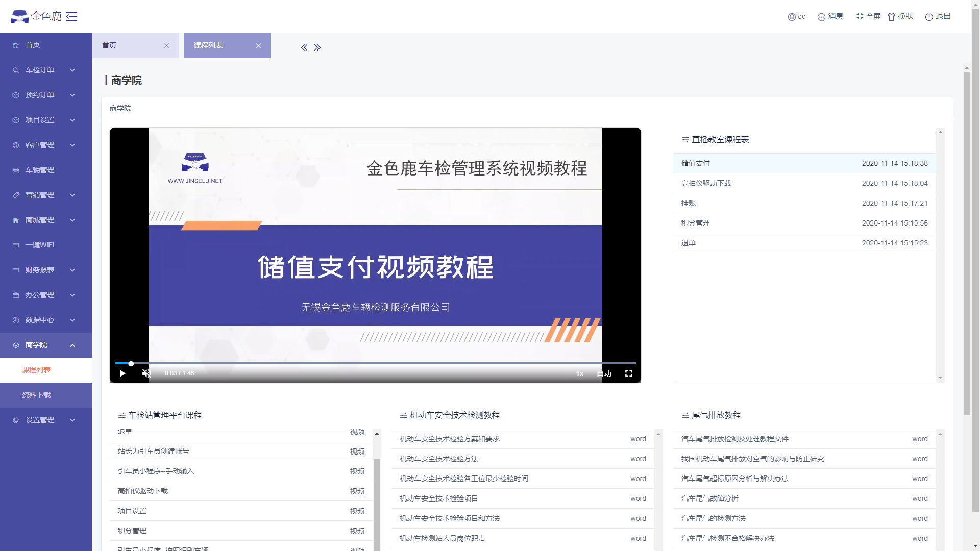Expand the 车检订单 menu chevron
980x551 pixels.
72,70
